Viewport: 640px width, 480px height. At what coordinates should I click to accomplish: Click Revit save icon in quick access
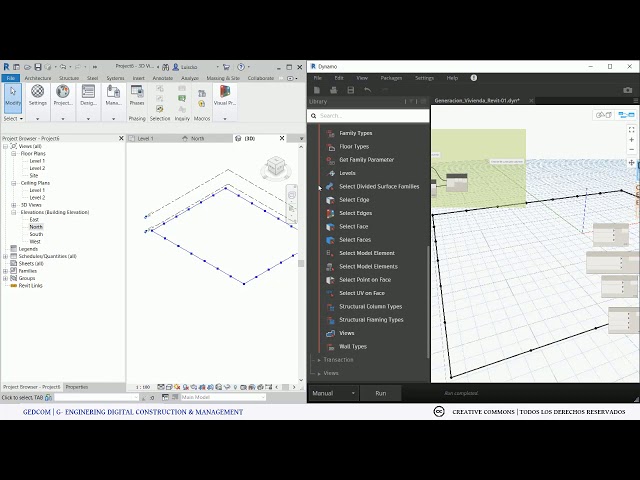click(38, 67)
